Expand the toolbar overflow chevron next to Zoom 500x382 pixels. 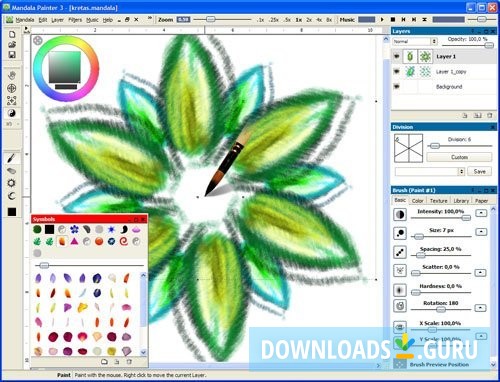150,18
